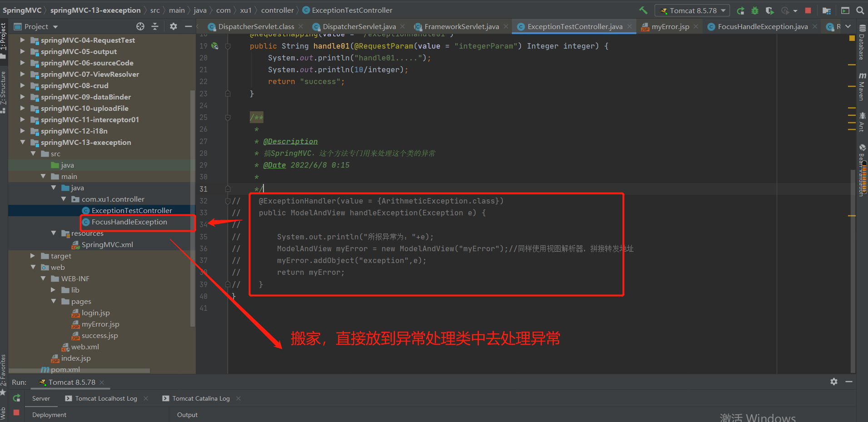Viewport: 868px width, 422px height.
Task: Hide the Project panel with minus icon
Action: coord(188,26)
